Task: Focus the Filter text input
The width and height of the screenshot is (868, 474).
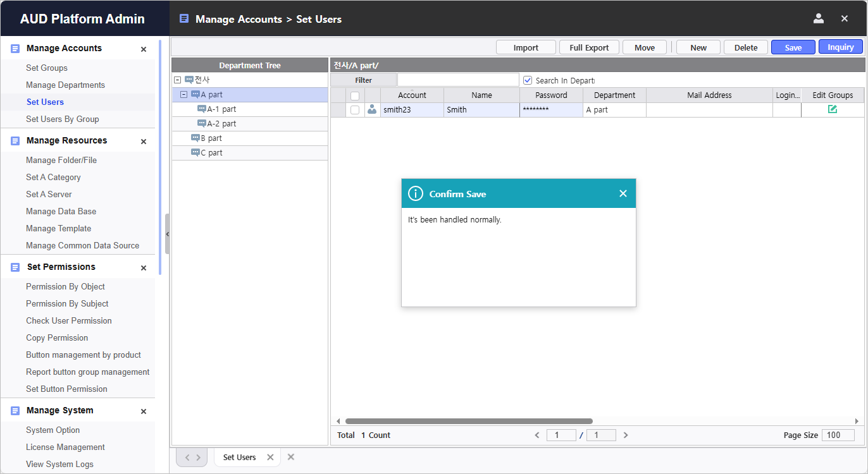Action: [458, 80]
